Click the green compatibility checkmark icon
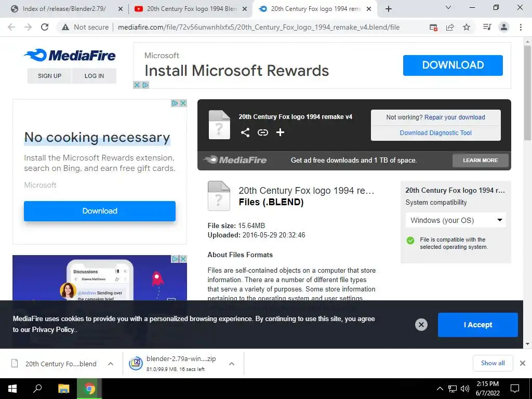Image resolution: width=532 pixels, height=399 pixels. (410, 241)
